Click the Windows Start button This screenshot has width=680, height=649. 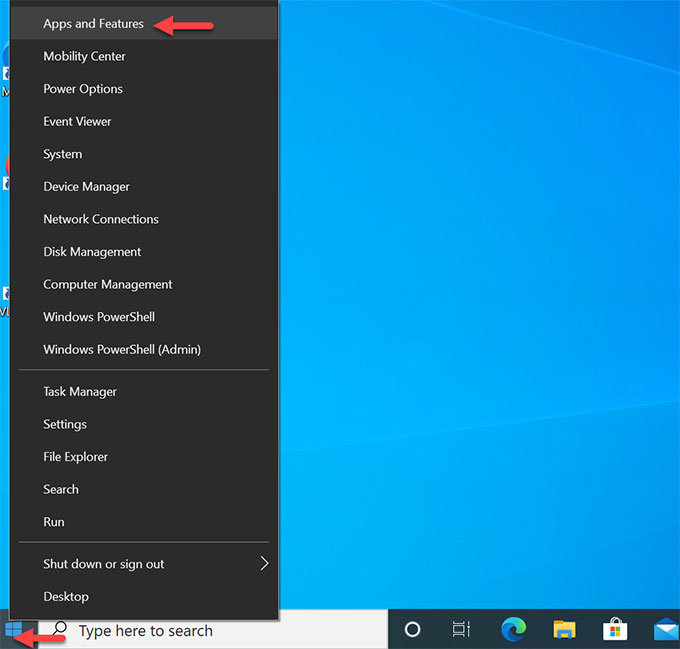pos(14,629)
